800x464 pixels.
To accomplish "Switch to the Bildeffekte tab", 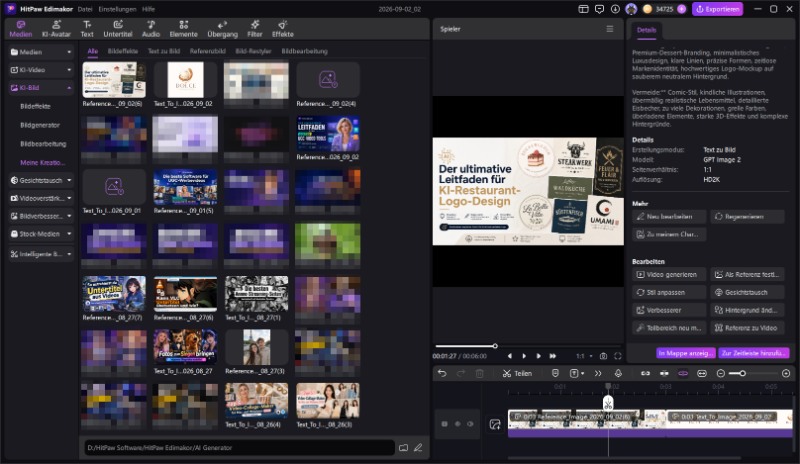I will click(122, 51).
